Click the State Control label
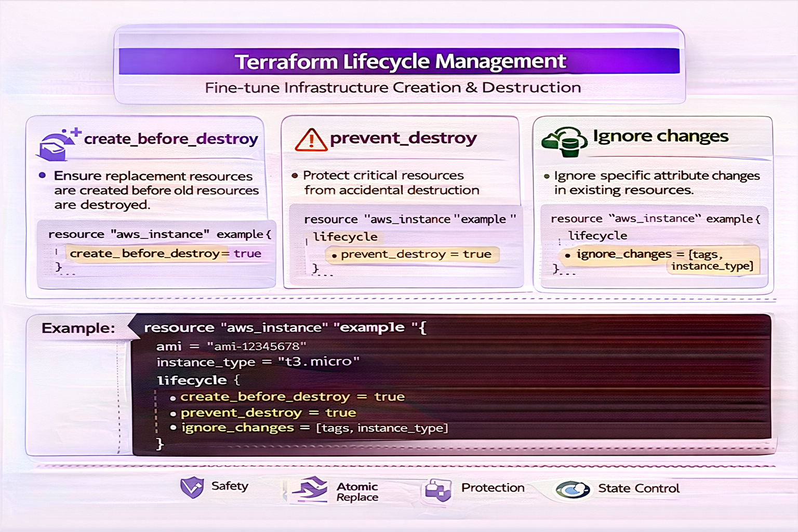The image size is (798, 532). (x=639, y=488)
